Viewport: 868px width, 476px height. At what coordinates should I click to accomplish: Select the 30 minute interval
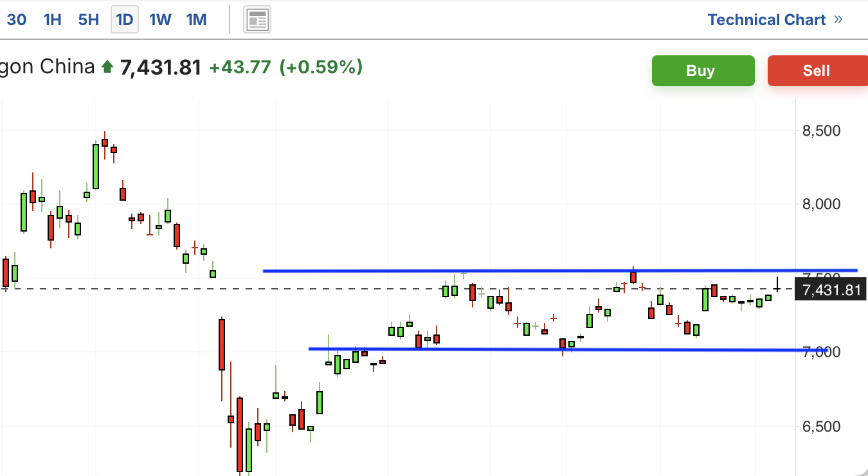[17, 20]
